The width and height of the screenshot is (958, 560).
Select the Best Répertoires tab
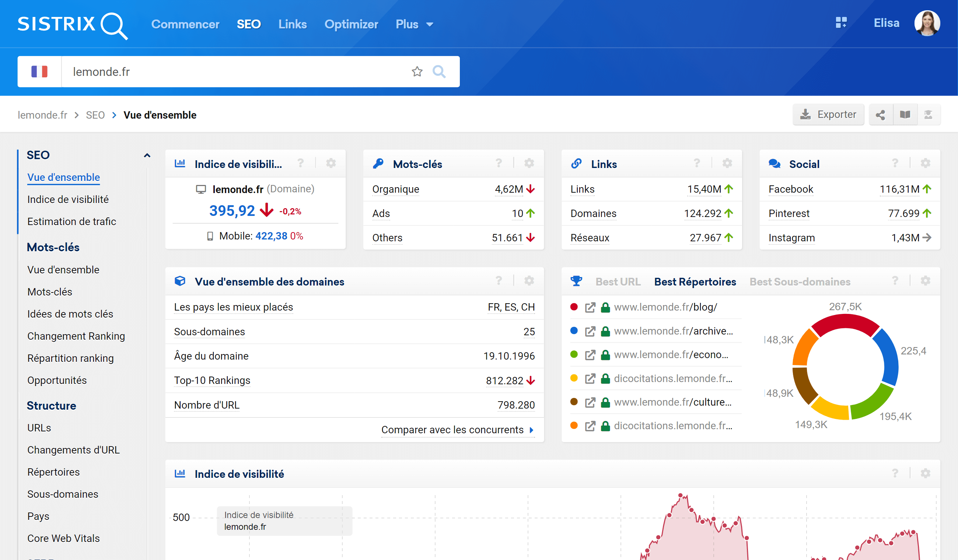(695, 282)
